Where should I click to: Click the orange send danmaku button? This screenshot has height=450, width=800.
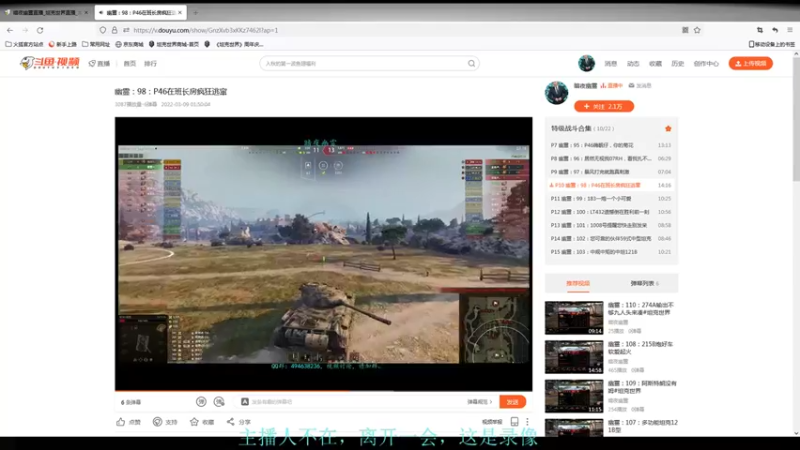512,402
